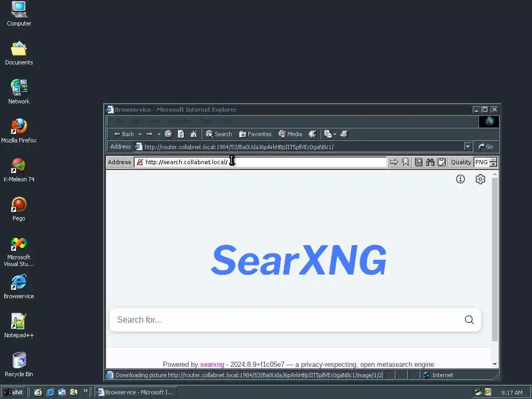Select the Mozilla Firefox desktop shortcut

19,131
